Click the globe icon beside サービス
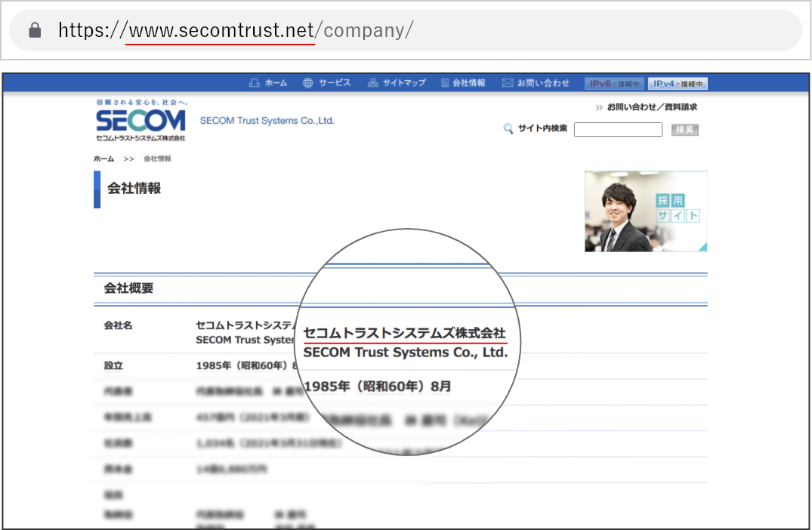812x530 pixels. click(x=307, y=83)
